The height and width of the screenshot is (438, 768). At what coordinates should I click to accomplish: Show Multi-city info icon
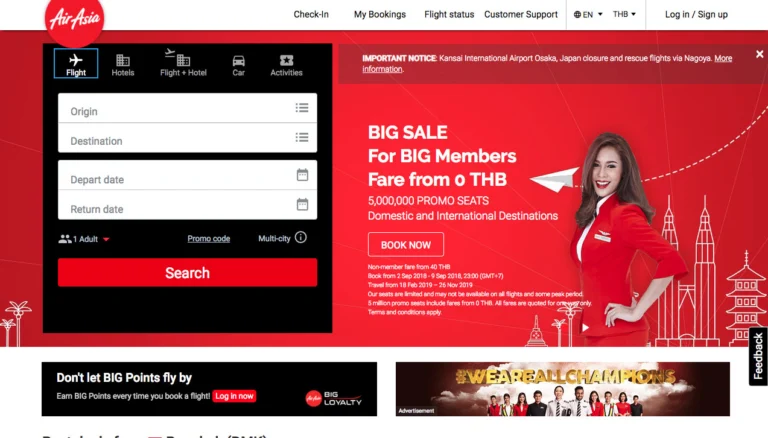301,238
